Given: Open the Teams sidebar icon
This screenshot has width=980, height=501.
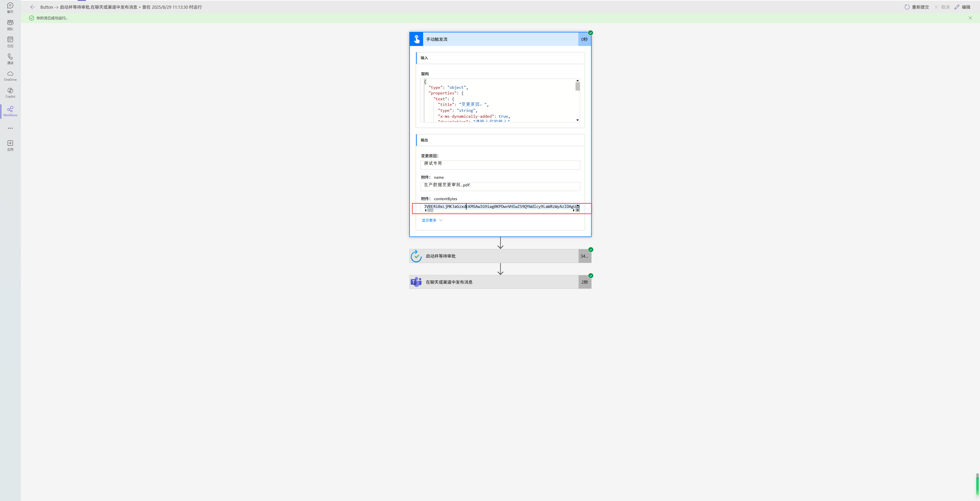Looking at the screenshot, I should point(10,25).
